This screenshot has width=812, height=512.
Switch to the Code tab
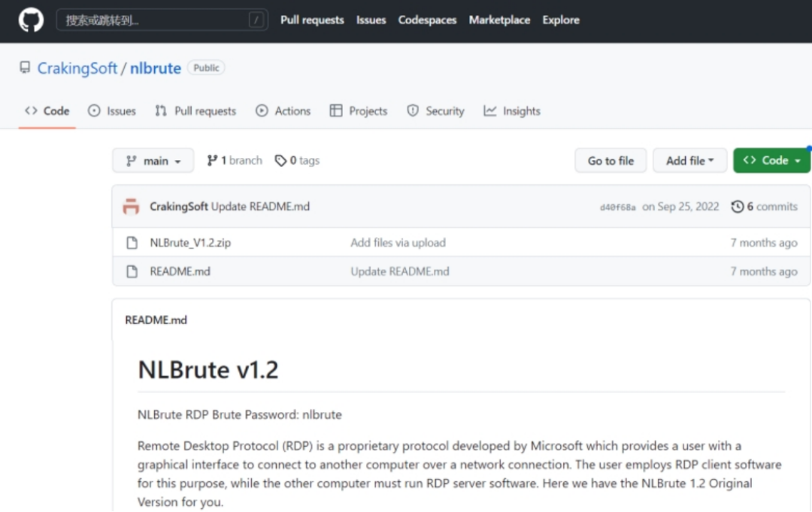pyautogui.click(x=47, y=111)
